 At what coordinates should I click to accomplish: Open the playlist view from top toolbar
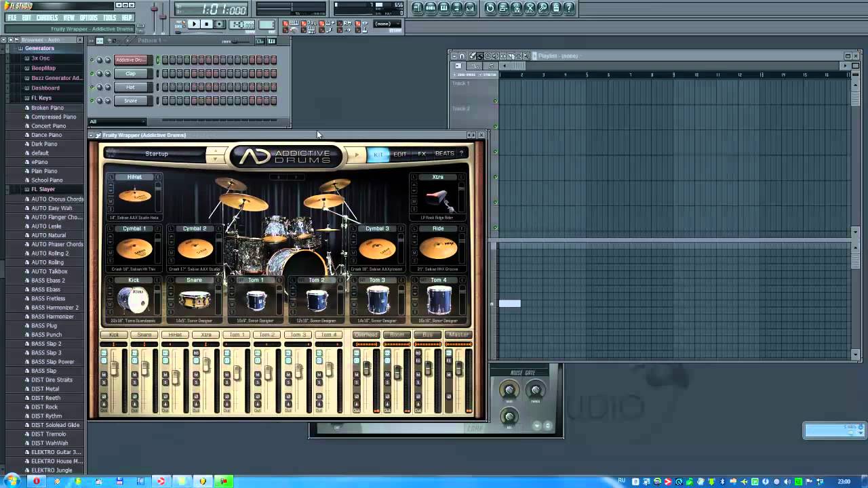[x=418, y=8]
